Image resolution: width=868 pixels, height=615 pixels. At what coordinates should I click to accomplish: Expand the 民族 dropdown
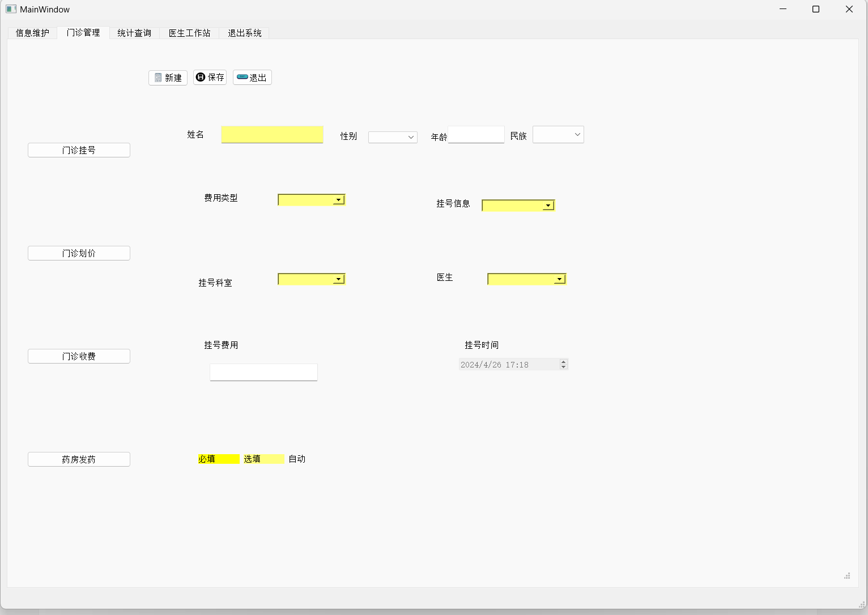click(558, 135)
